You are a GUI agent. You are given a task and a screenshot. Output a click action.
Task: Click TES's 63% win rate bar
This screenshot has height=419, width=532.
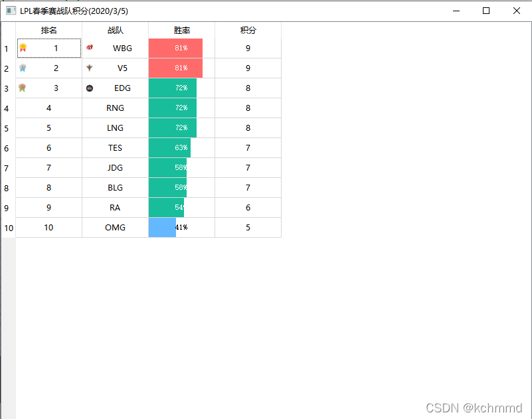pos(169,147)
